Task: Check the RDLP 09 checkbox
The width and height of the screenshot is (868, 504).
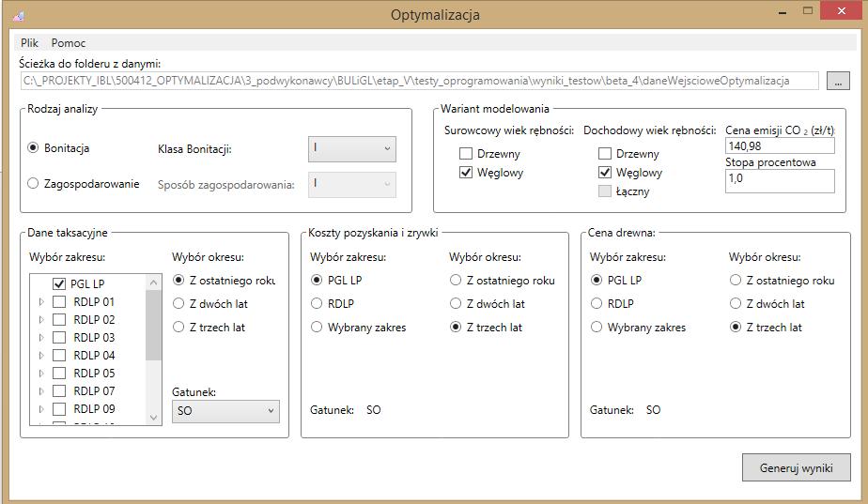Action: click(x=58, y=409)
